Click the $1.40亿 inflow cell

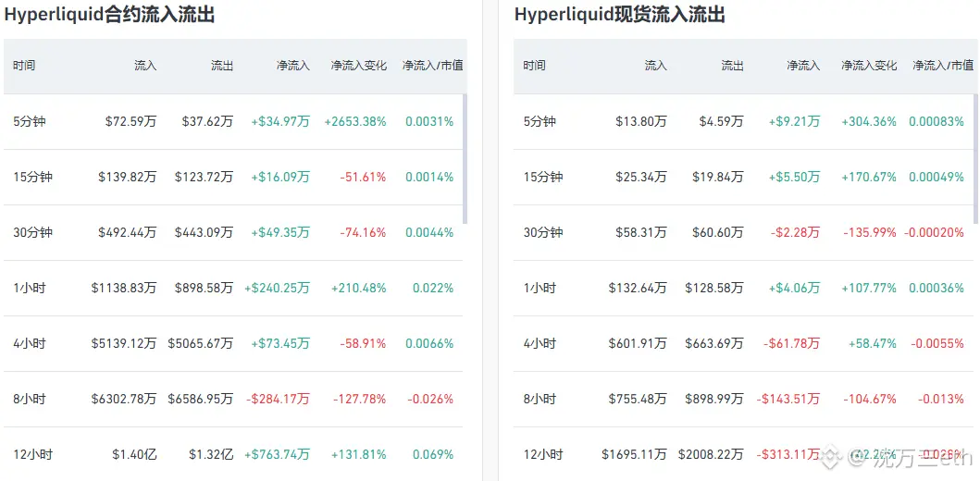134,455
